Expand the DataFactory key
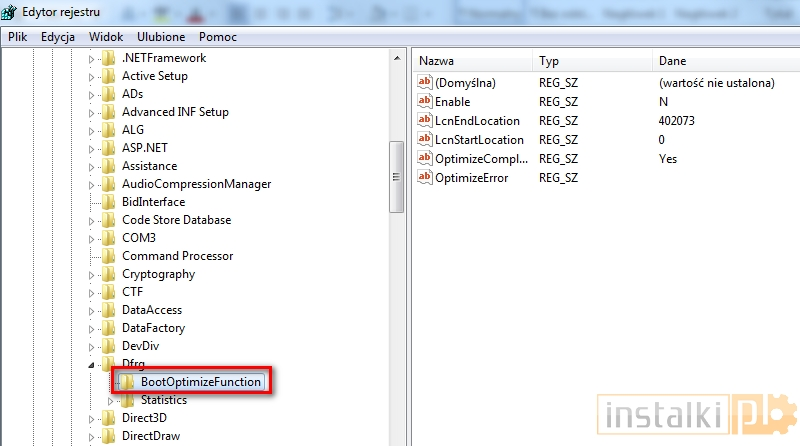This screenshot has width=800, height=446. tap(91, 329)
